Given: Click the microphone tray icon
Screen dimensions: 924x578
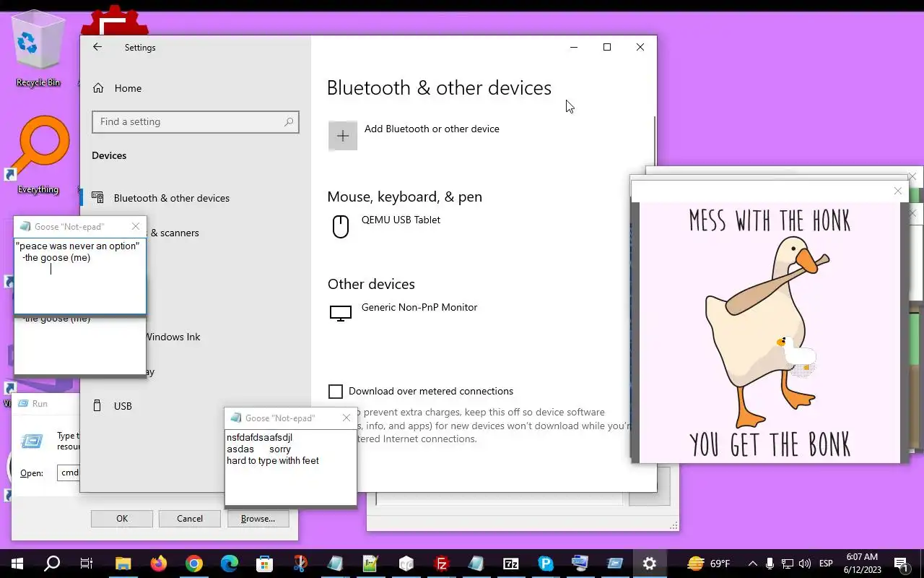Looking at the screenshot, I should pyautogui.click(x=770, y=564).
